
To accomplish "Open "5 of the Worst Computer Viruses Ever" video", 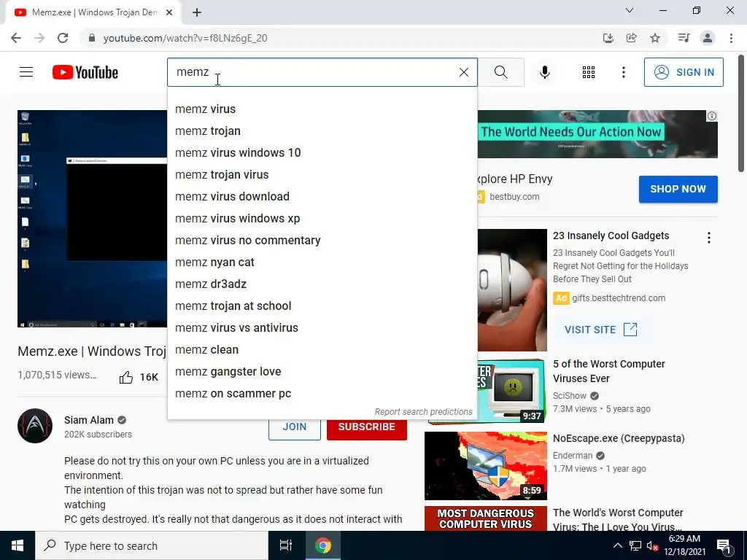I will point(609,371).
